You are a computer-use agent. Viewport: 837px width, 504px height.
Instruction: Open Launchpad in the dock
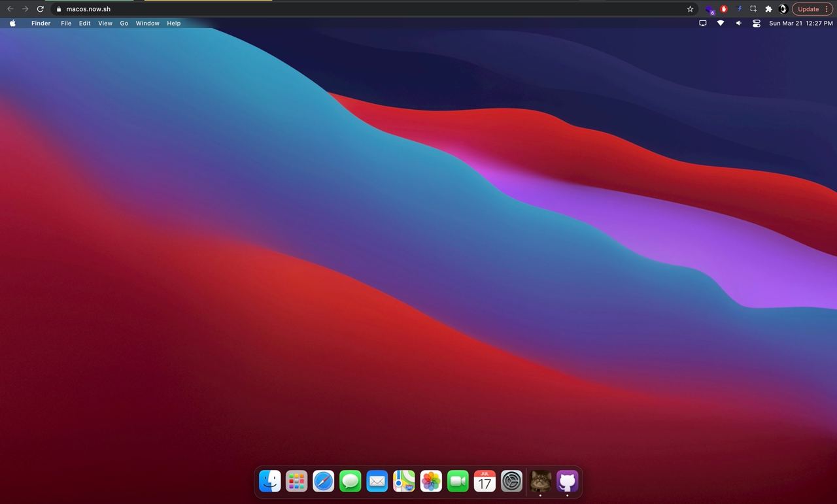point(297,481)
